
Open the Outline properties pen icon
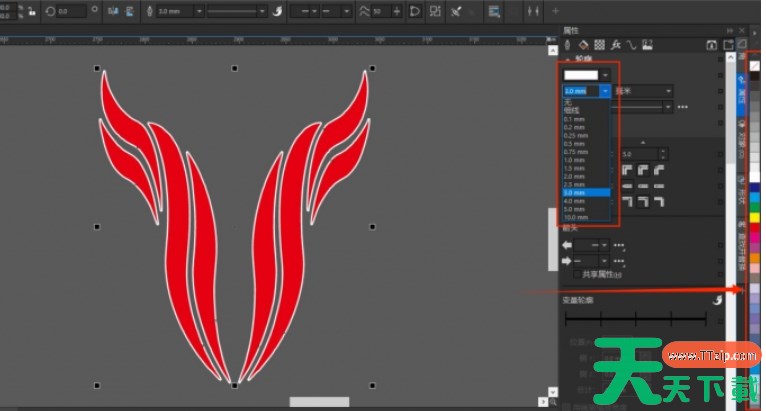click(568, 45)
